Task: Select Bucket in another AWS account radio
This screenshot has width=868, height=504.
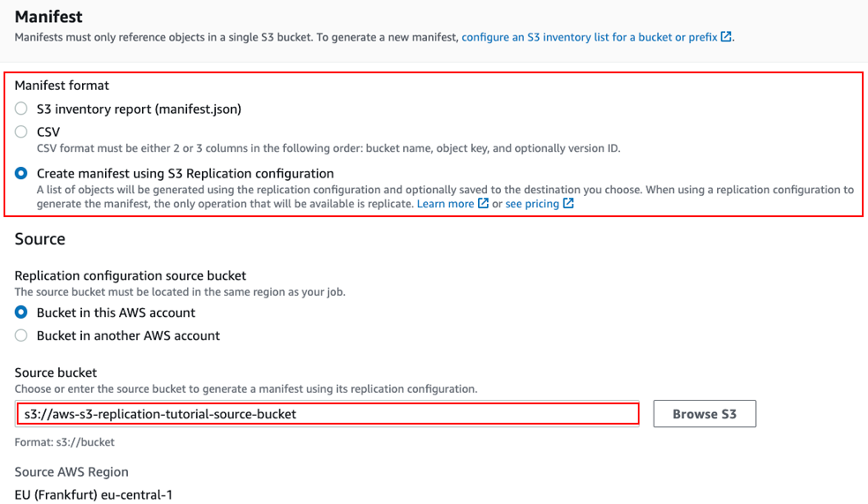Action: coord(21,335)
